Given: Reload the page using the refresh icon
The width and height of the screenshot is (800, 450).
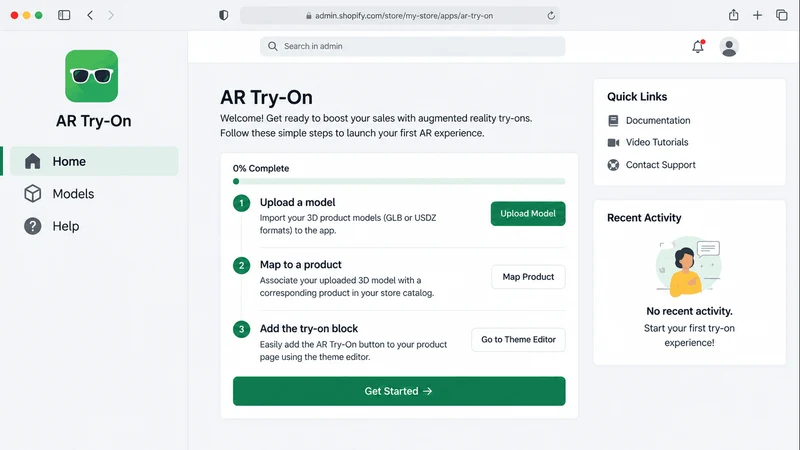Looking at the screenshot, I should click(x=551, y=16).
